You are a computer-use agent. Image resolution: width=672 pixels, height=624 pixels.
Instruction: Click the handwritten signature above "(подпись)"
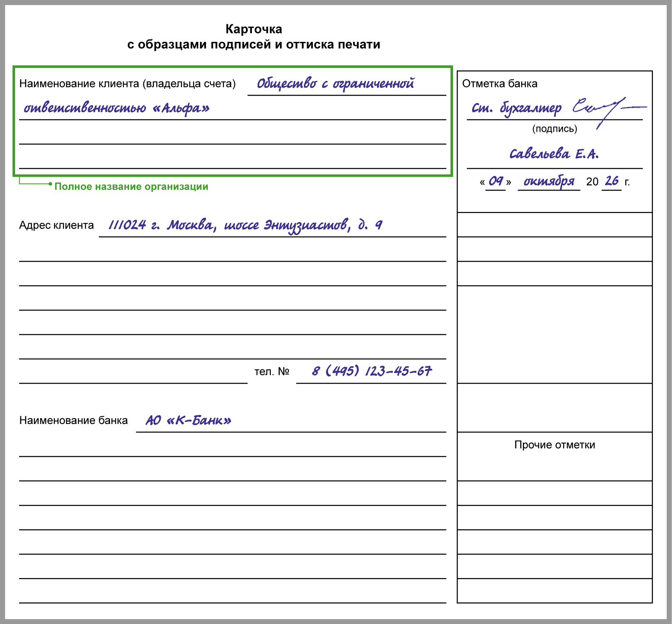(x=605, y=109)
